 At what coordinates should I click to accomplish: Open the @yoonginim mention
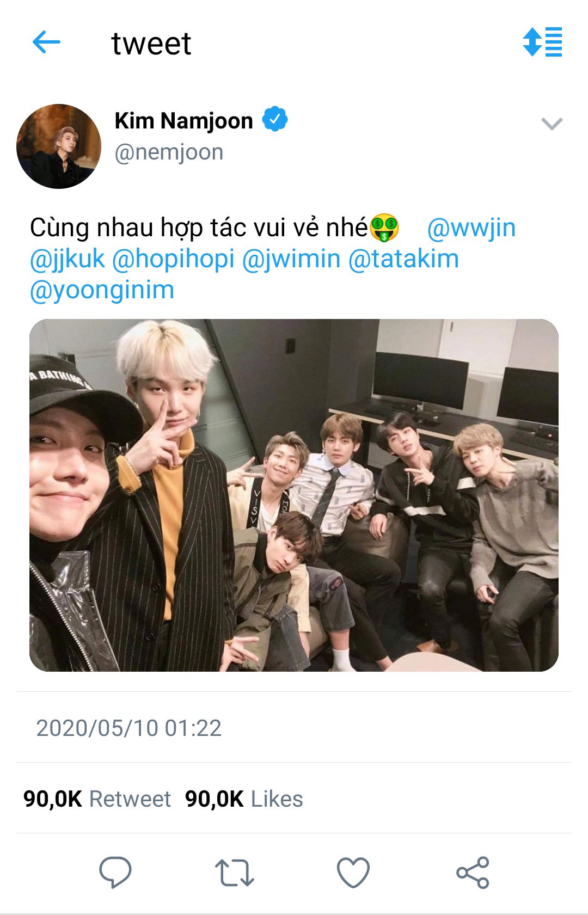click(x=102, y=290)
